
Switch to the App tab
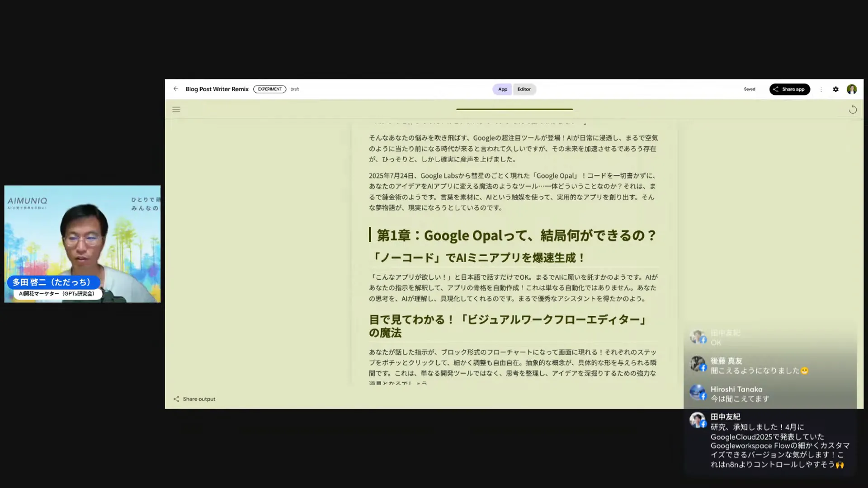[502, 89]
